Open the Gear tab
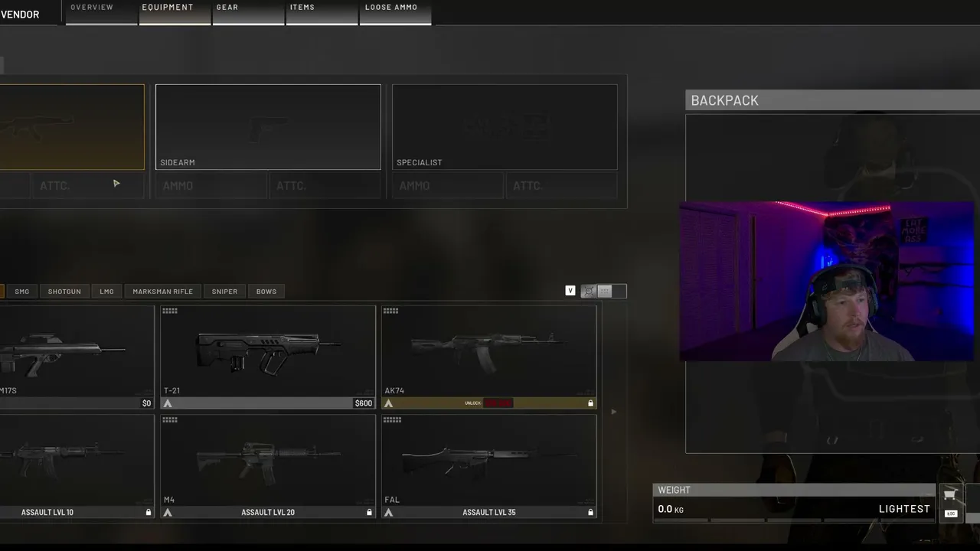The width and height of the screenshot is (980, 551). pyautogui.click(x=249, y=12)
